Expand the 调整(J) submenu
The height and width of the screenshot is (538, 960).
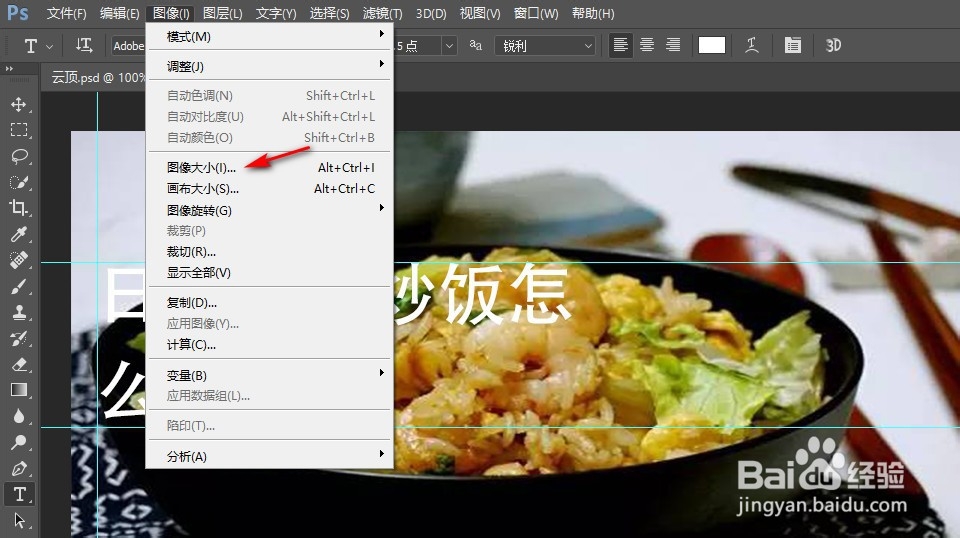click(269, 66)
